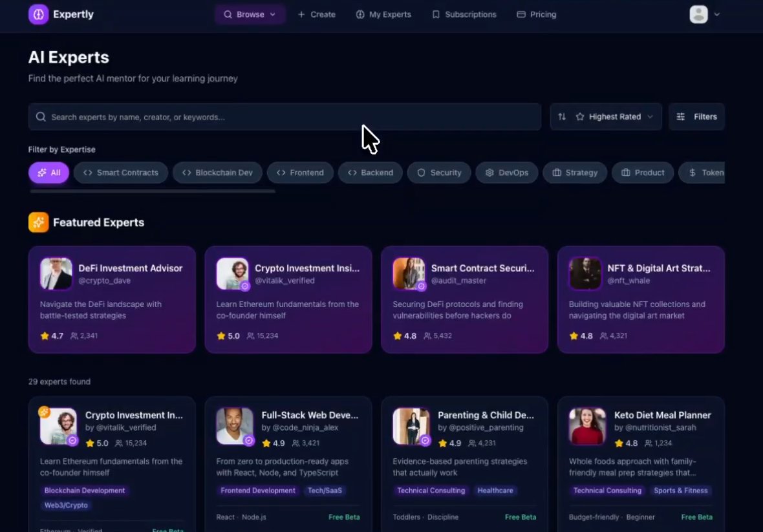The image size is (763, 532).
Task: Click the Web3/Crypto tag
Action: [x=66, y=505]
